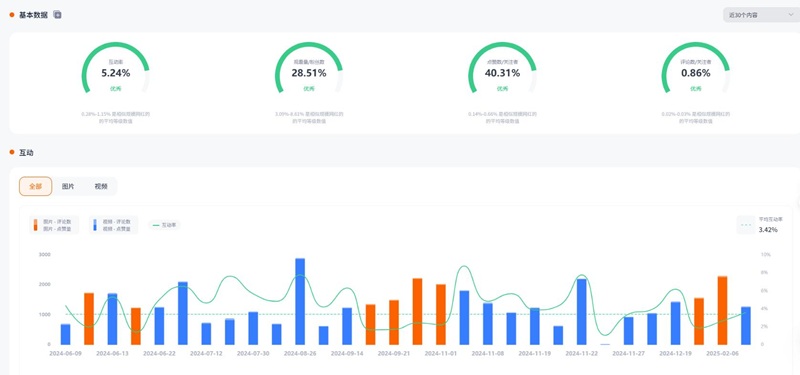Screen dimensions: 800x375
Task: Click the 0.86% gauge ring
Action: coord(695,70)
